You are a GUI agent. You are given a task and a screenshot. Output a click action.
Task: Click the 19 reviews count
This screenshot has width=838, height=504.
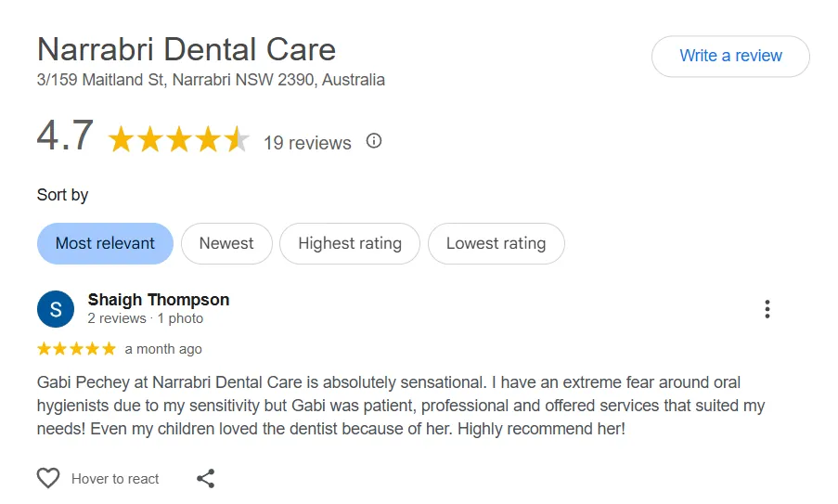[x=307, y=143]
